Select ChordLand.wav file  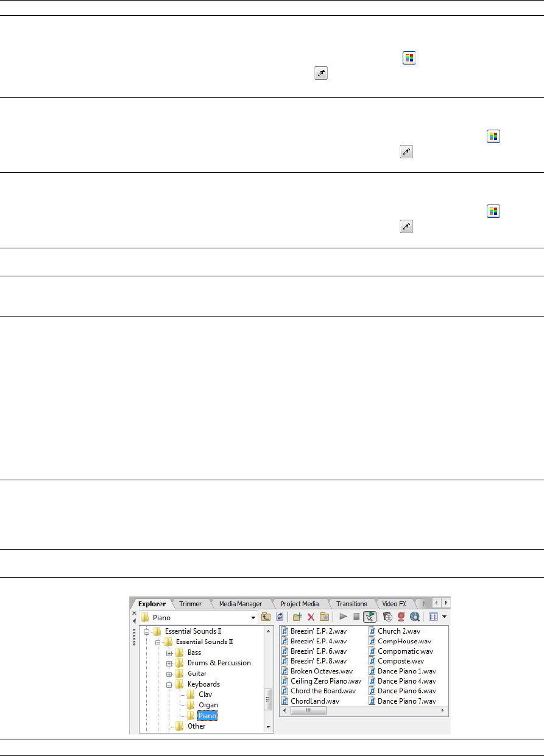[310, 701]
